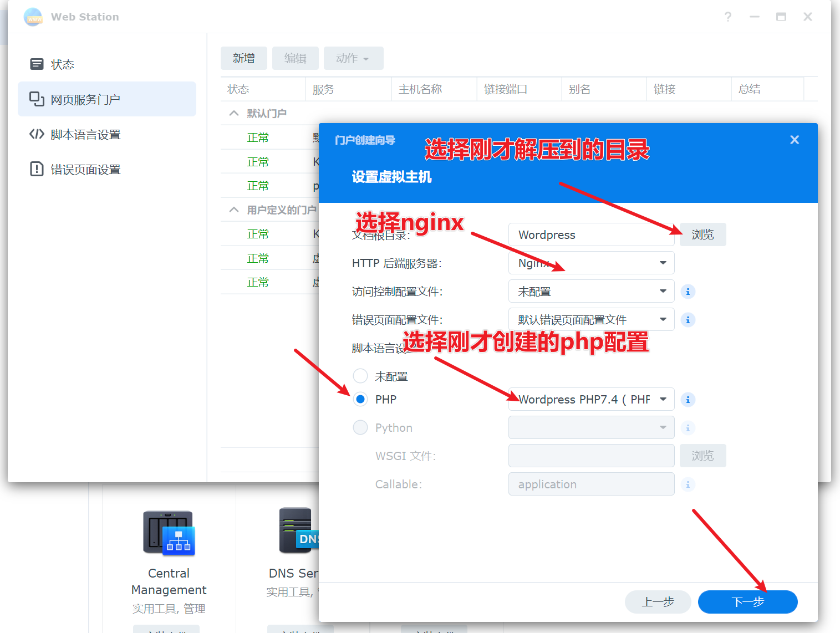Screen dimensions: 840x633
Task: Click the 别名 column header
Action: pyautogui.click(x=604, y=89)
